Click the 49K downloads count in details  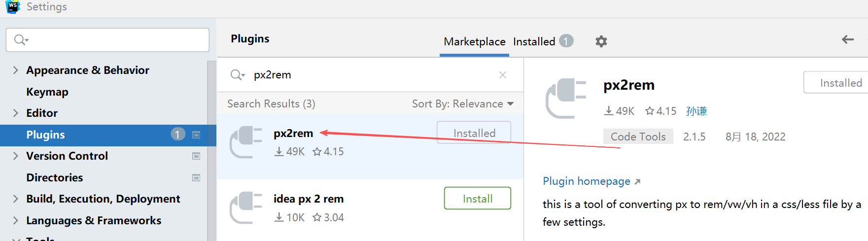(619, 111)
